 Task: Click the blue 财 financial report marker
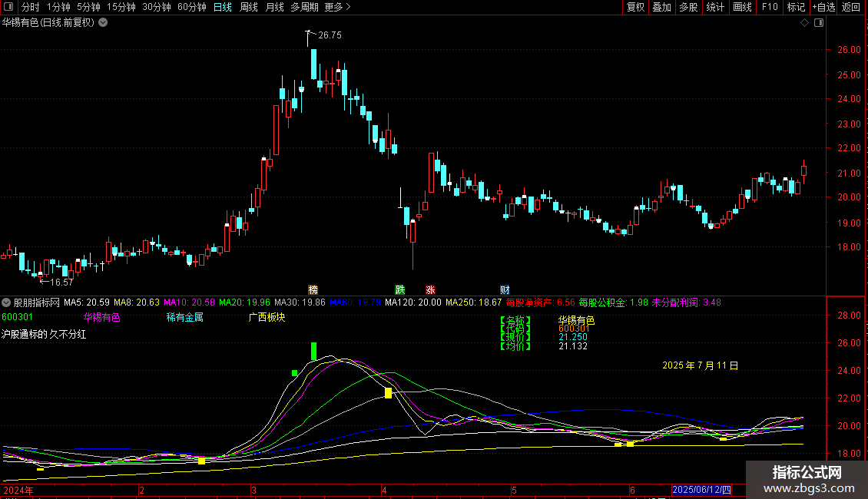pos(505,289)
